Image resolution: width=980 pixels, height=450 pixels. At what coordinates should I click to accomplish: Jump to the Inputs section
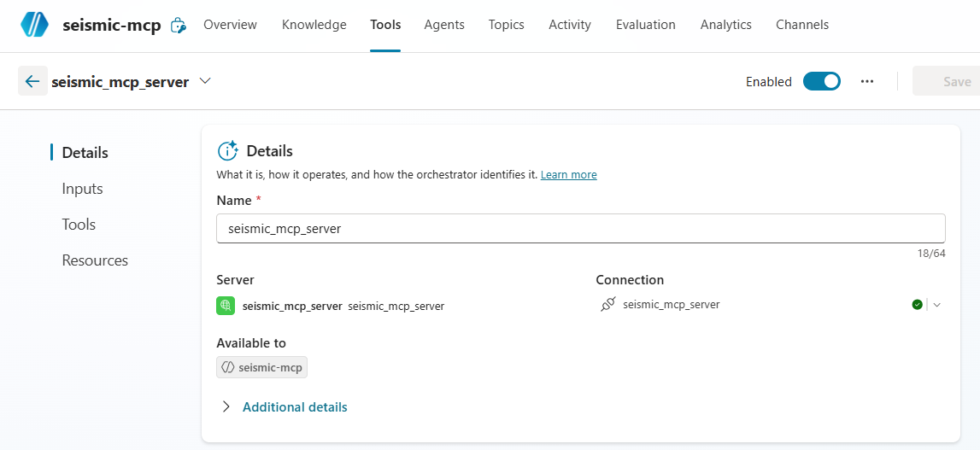(x=83, y=189)
